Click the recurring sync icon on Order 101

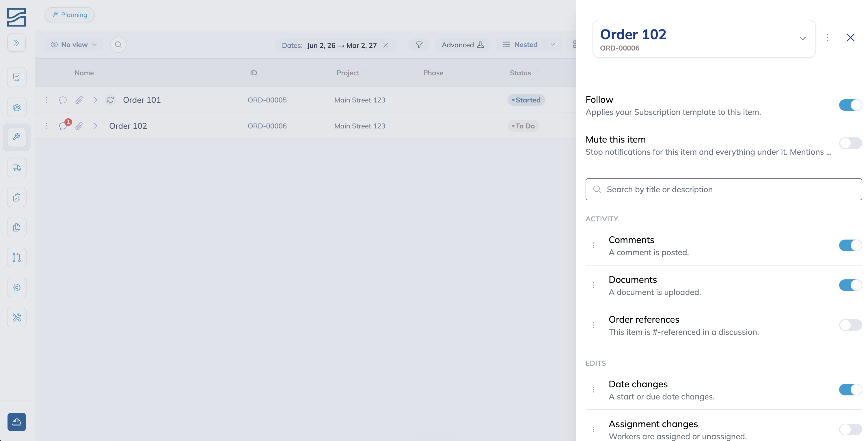point(110,100)
